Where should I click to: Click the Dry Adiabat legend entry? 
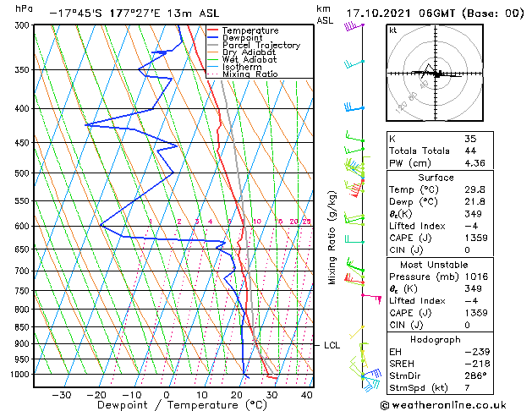(242, 52)
